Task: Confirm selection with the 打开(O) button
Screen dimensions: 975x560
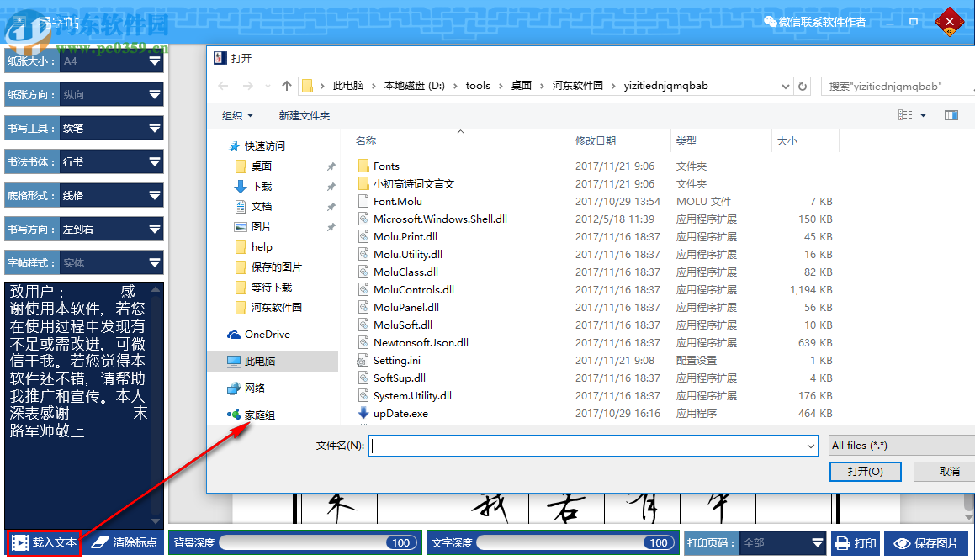Action: 865,471
